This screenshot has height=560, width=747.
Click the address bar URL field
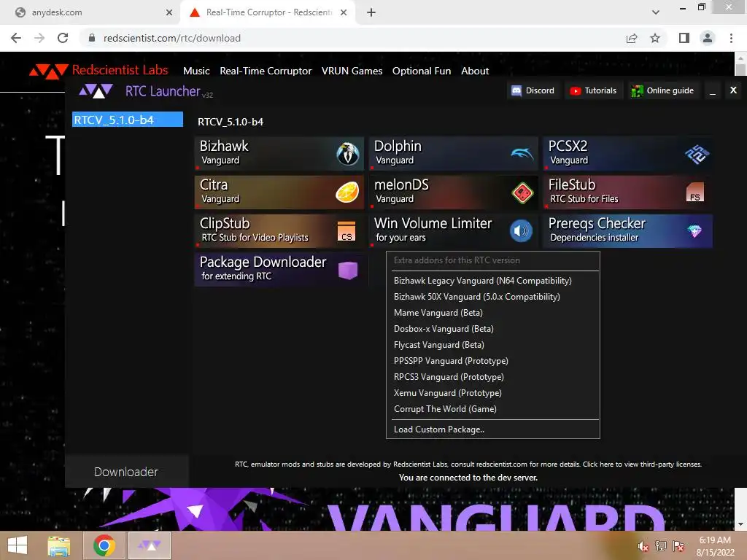(352, 38)
